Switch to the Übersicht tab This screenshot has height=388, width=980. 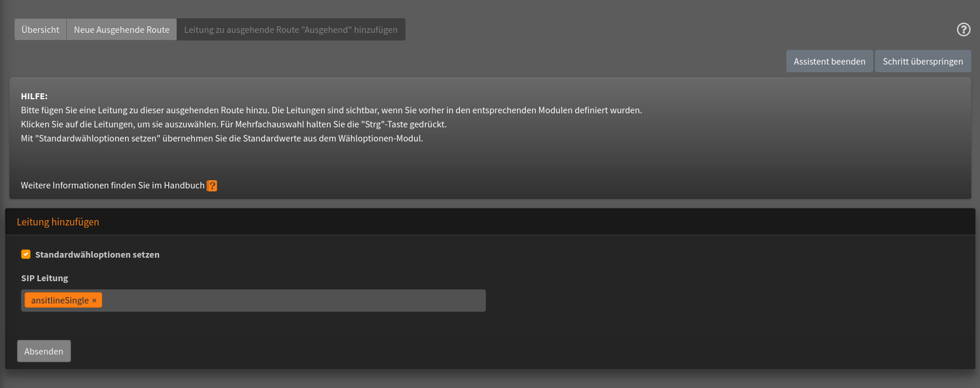pyautogui.click(x=40, y=29)
